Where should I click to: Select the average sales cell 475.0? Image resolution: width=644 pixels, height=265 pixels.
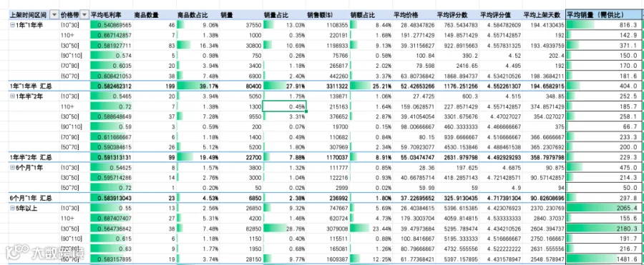603,167
